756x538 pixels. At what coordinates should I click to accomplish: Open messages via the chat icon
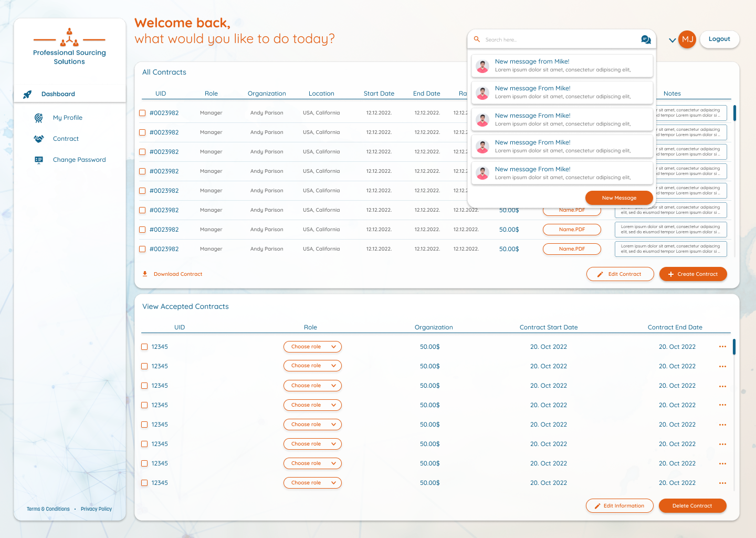(646, 39)
